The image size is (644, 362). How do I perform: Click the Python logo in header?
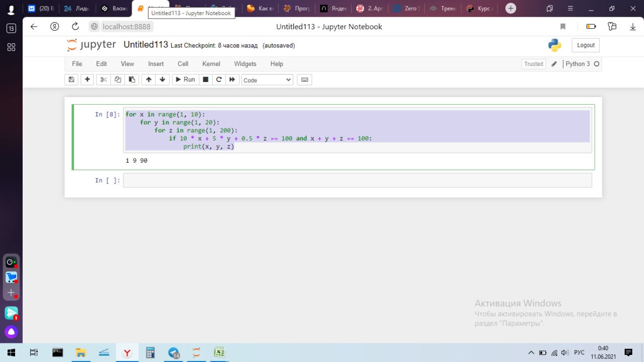(555, 45)
